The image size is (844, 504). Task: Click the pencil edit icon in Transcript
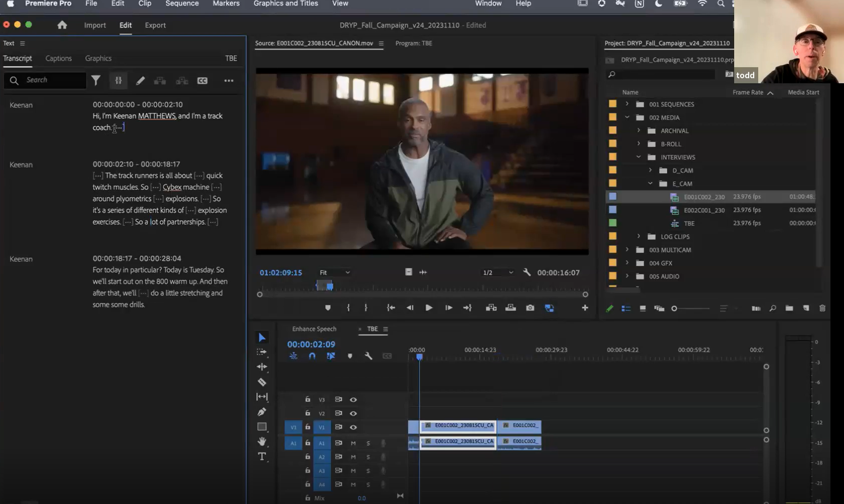(140, 81)
